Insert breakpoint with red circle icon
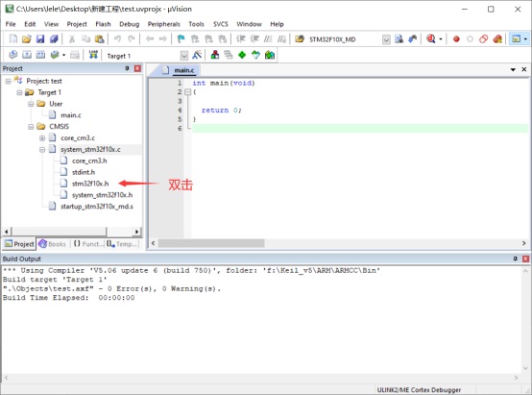Image resolution: width=532 pixels, height=395 pixels. click(x=456, y=39)
